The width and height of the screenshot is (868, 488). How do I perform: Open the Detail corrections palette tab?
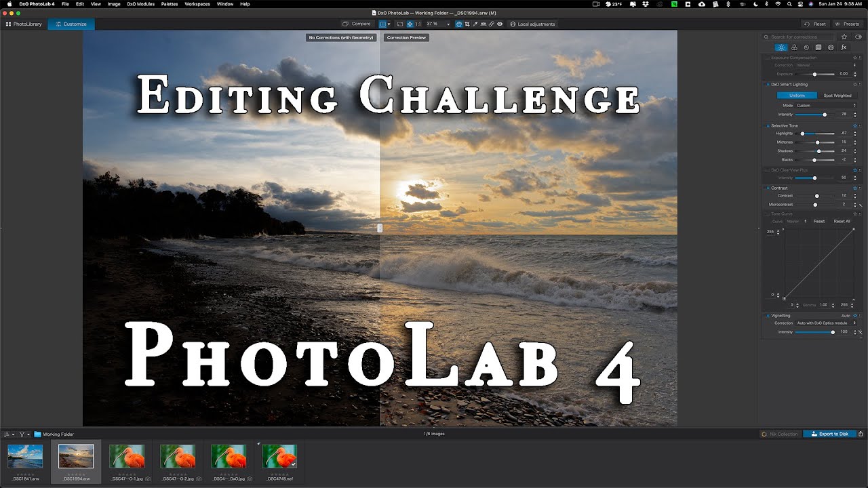[x=806, y=47]
